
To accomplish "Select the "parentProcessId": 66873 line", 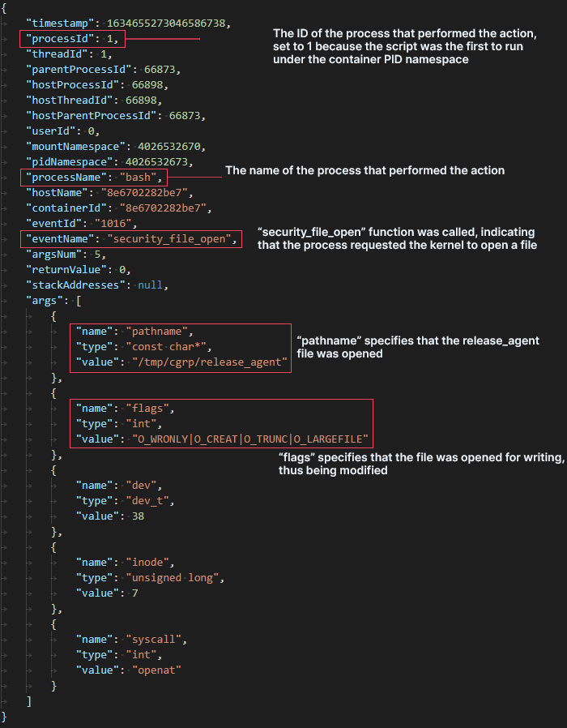I will (103, 69).
